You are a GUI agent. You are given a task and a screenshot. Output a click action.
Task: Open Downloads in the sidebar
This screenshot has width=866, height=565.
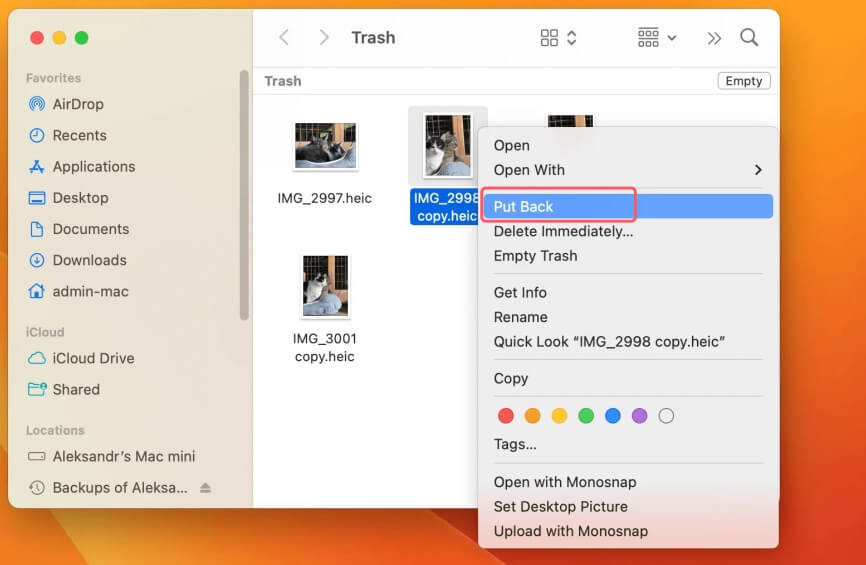77,260
